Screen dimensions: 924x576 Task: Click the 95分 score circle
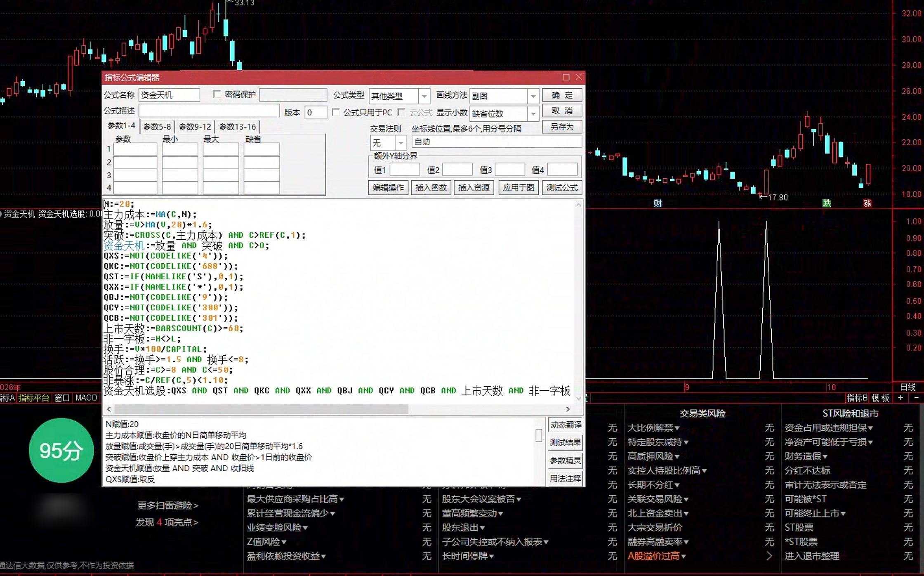(61, 450)
